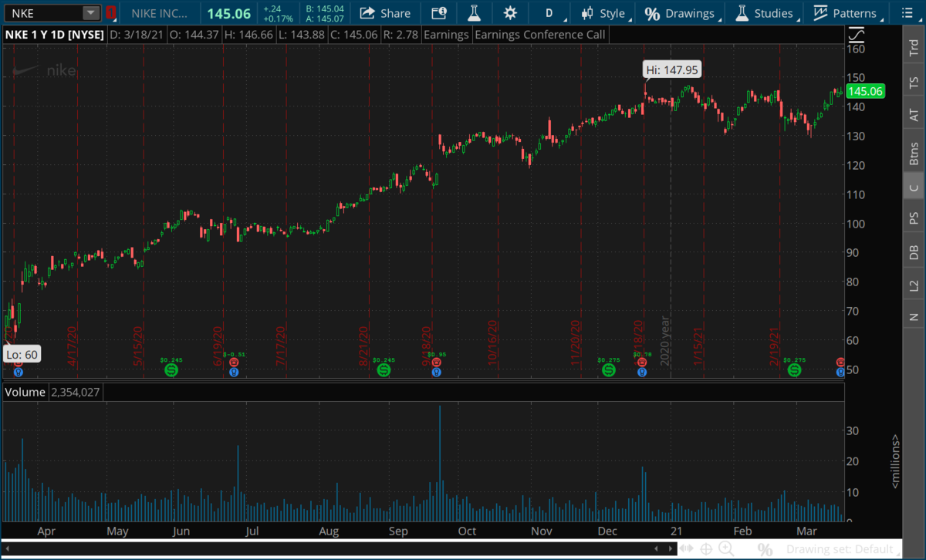Image resolution: width=926 pixels, height=560 pixels.
Task: Click the blue conference call icon under -$0.51
Action: (234, 372)
